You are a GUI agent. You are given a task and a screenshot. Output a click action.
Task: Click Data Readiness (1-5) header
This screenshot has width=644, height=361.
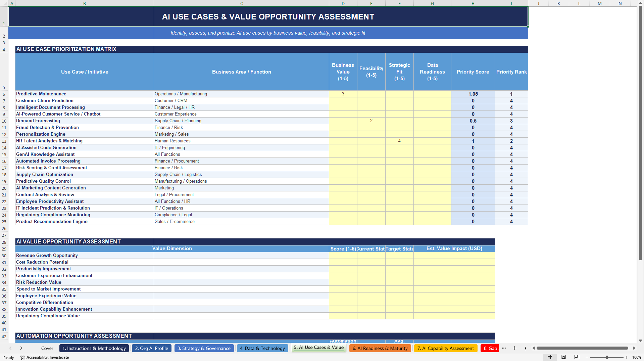click(x=432, y=72)
